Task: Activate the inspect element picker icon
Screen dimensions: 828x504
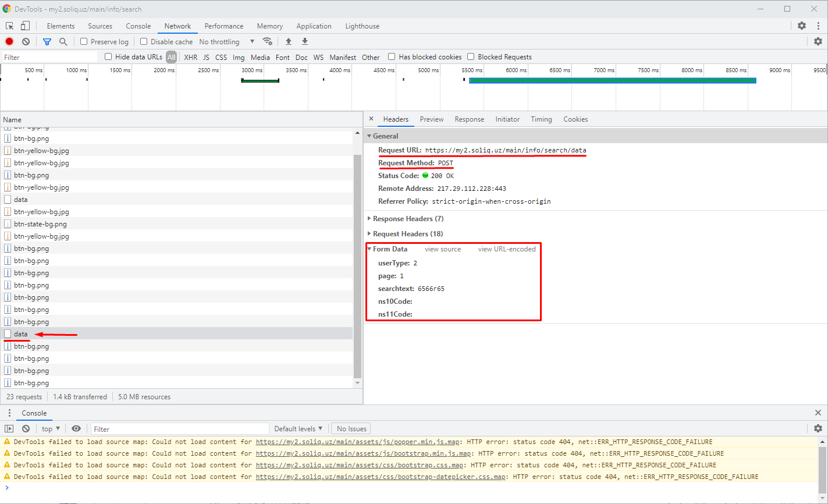Action: pos(10,26)
